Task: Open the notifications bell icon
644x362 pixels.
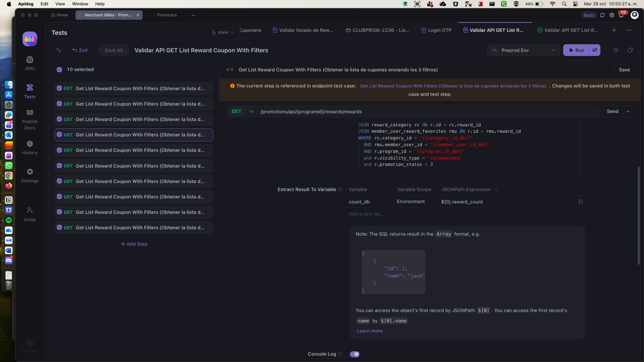Action: [621, 15]
